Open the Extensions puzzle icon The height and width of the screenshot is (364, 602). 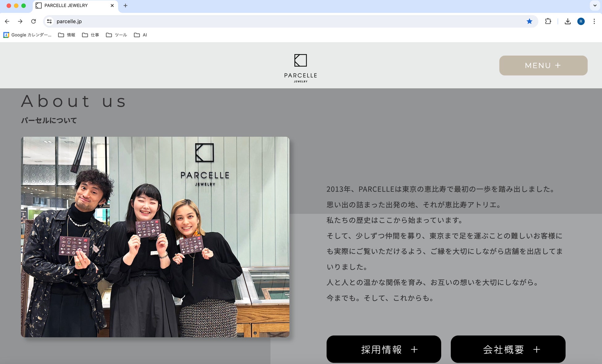[x=548, y=21]
